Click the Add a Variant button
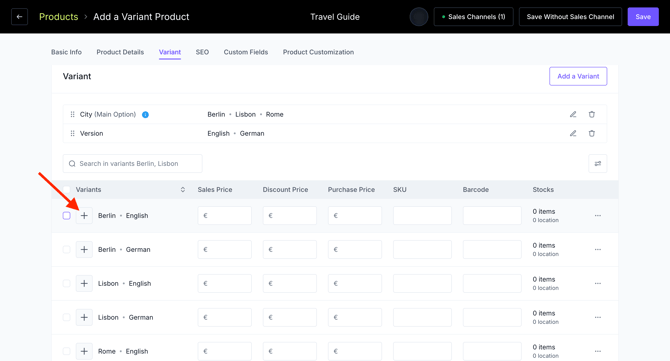 click(578, 76)
